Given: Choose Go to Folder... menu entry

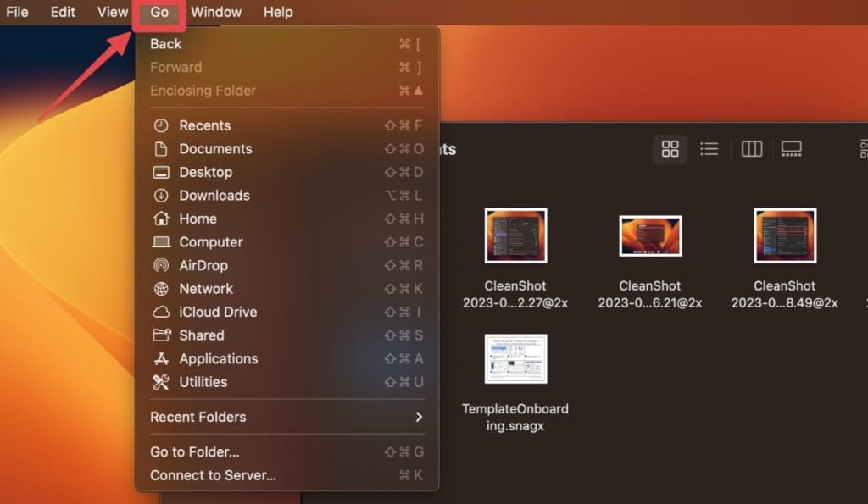Looking at the screenshot, I should pos(195,452).
